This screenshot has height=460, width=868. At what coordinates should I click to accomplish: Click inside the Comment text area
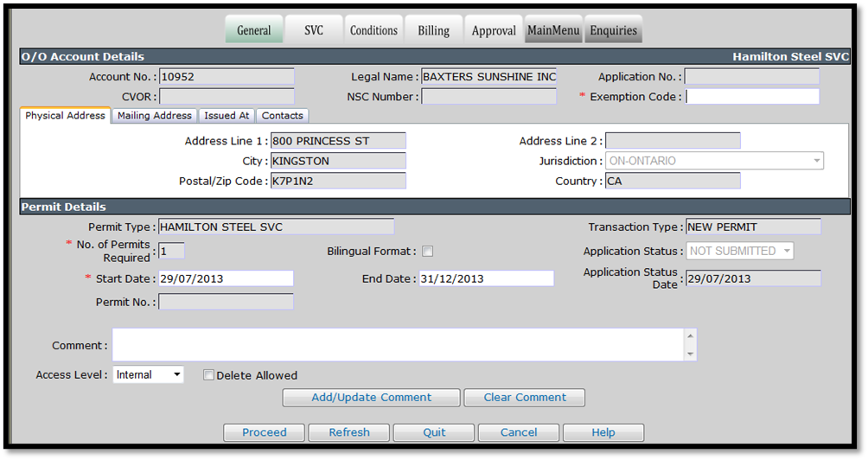click(399, 345)
